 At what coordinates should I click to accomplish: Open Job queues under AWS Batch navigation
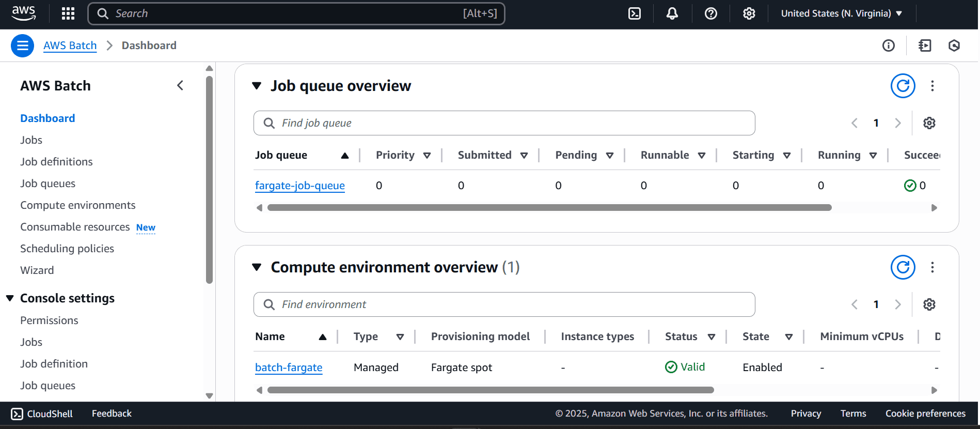click(48, 183)
